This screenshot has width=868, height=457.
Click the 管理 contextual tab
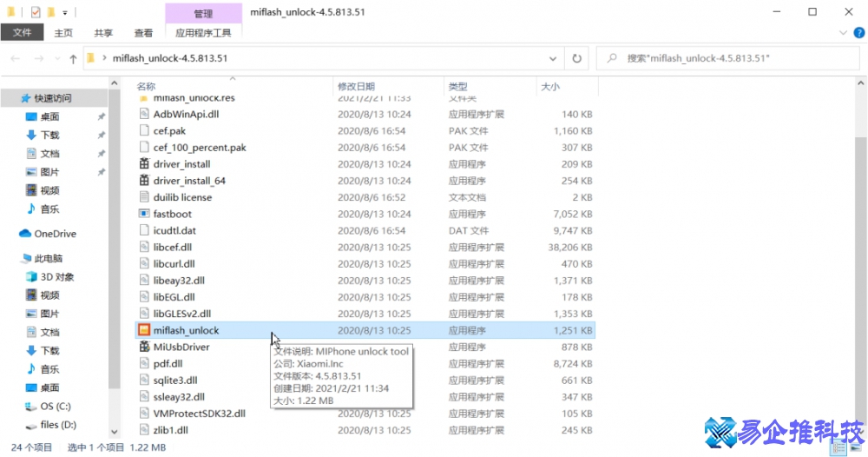click(x=203, y=13)
